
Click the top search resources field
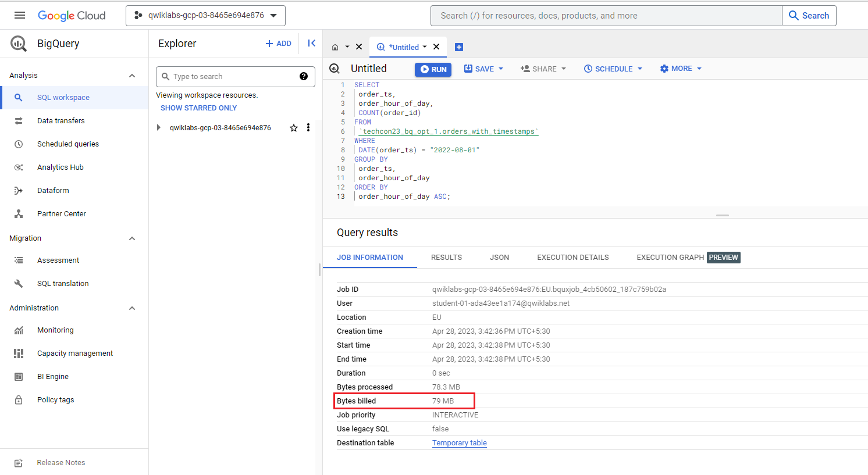coord(606,16)
